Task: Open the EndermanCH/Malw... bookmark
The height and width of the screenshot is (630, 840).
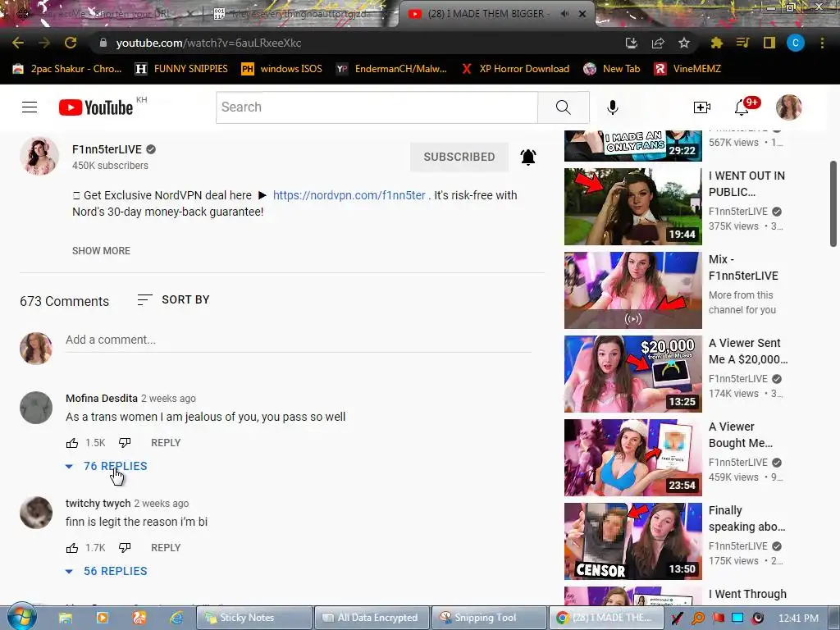Action: [391, 69]
